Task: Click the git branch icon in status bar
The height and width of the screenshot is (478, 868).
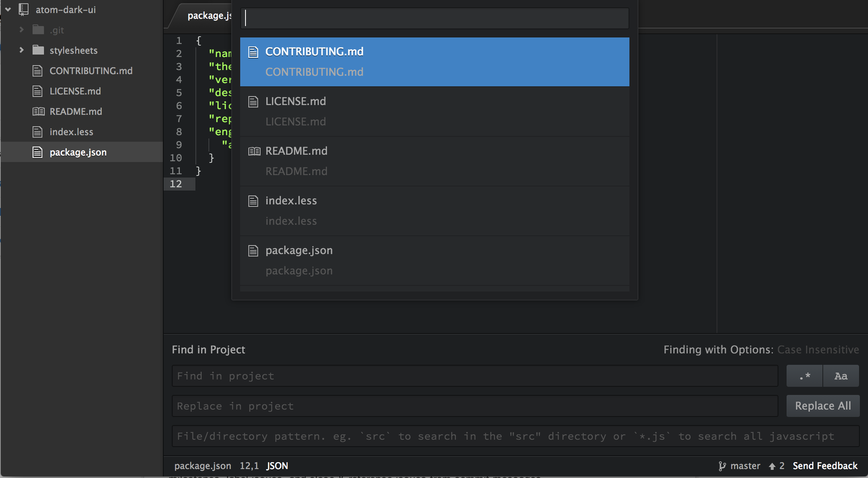Action: 722,466
